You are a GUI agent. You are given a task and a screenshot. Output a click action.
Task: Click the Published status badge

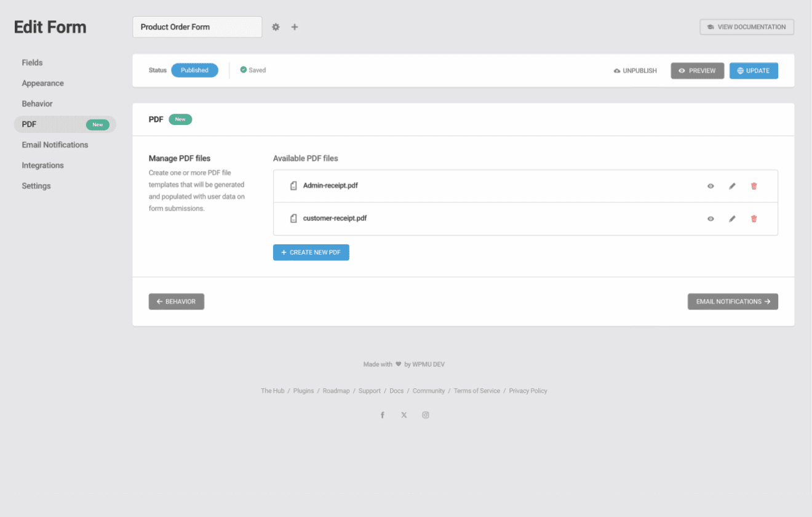click(x=194, y=70)
